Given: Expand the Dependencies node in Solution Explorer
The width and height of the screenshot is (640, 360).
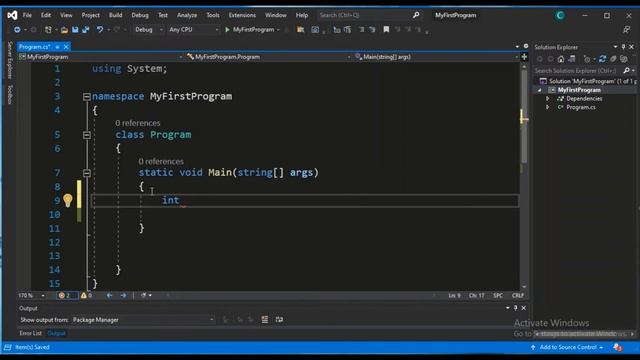Looking at the screenshot, I should coord(548,99).
